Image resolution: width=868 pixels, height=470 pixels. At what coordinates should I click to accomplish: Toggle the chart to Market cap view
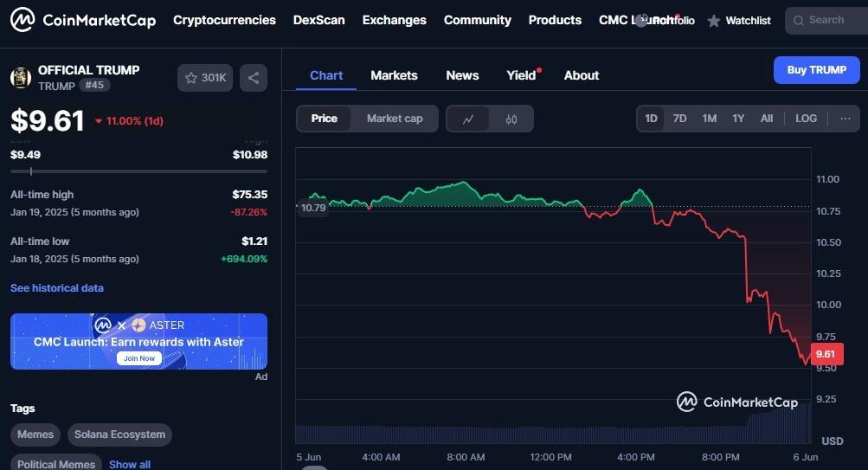coord(395,119)
